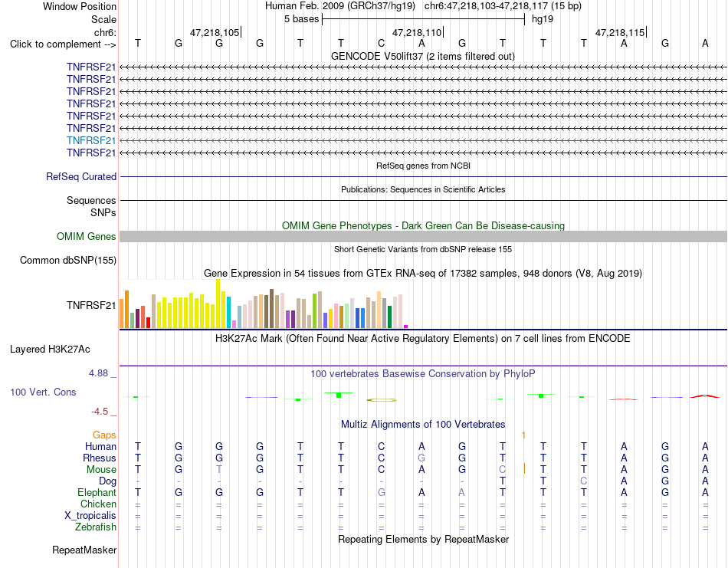The width and height of the screenshot is (728, 568).
Task: Open the 'GENCODE V50lift37 (2 items filtered out)' track title
Action: [422, 57]
